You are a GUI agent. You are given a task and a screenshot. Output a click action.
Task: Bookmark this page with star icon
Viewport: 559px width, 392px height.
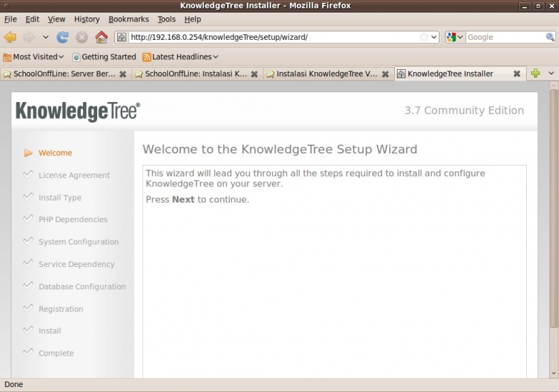tap(423, 37)
